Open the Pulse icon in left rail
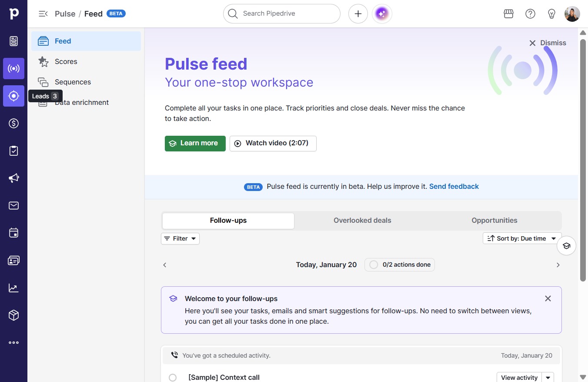 point(14,69)
